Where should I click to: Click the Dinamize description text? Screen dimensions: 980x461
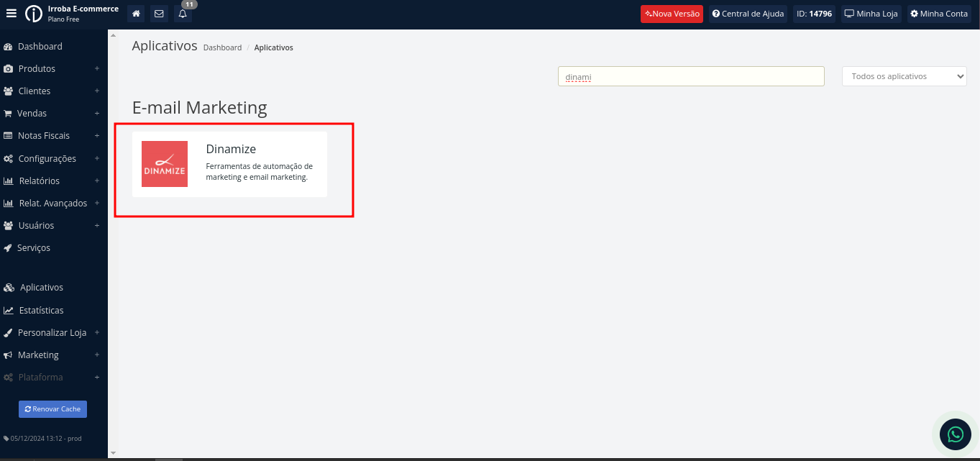point(260,171)
